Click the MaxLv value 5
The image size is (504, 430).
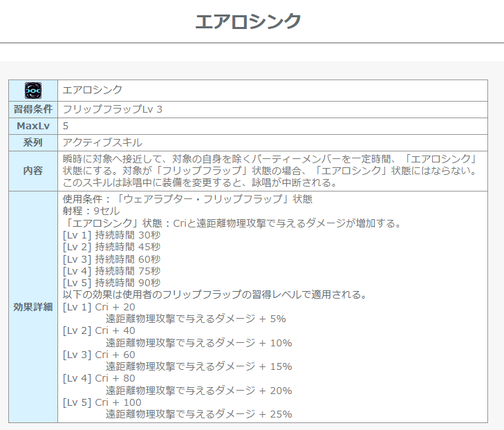pyautogui.click(x=66, y=126)
